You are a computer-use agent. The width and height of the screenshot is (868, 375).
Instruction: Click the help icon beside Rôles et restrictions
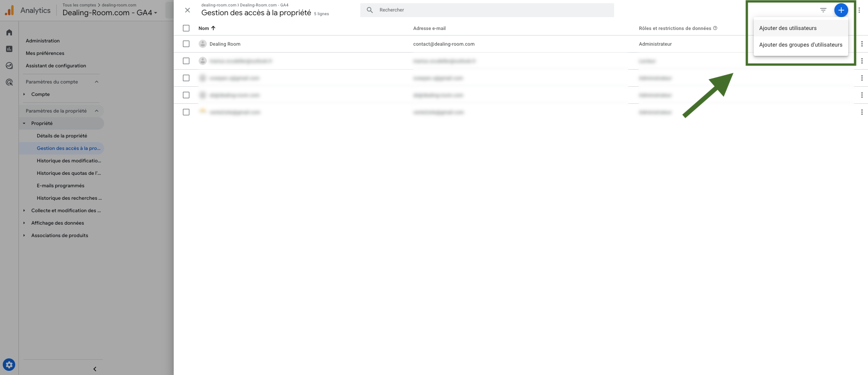[x=716, y=28]
